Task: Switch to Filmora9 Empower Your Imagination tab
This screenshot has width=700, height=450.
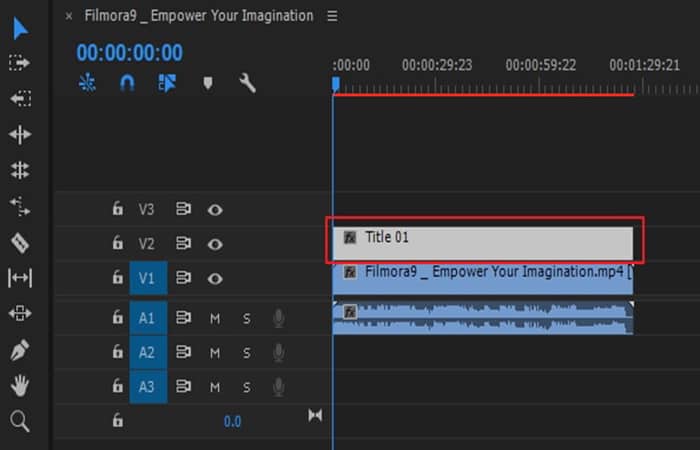Action: [199, 16]
